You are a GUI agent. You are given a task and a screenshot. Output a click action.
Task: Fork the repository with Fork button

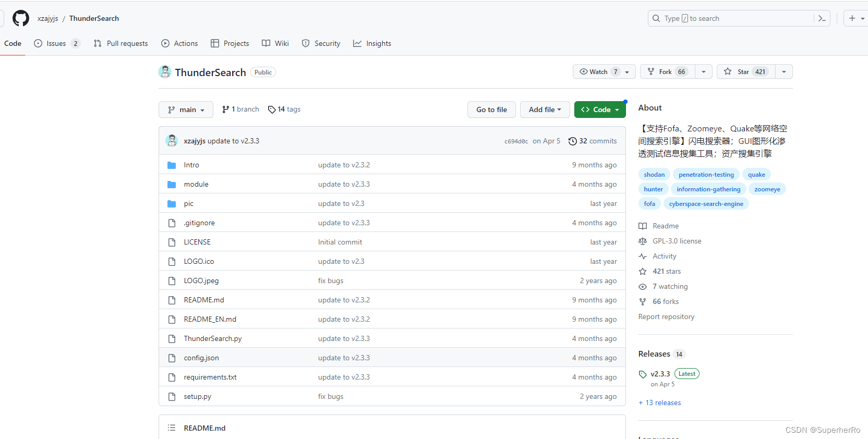point(668,71)
